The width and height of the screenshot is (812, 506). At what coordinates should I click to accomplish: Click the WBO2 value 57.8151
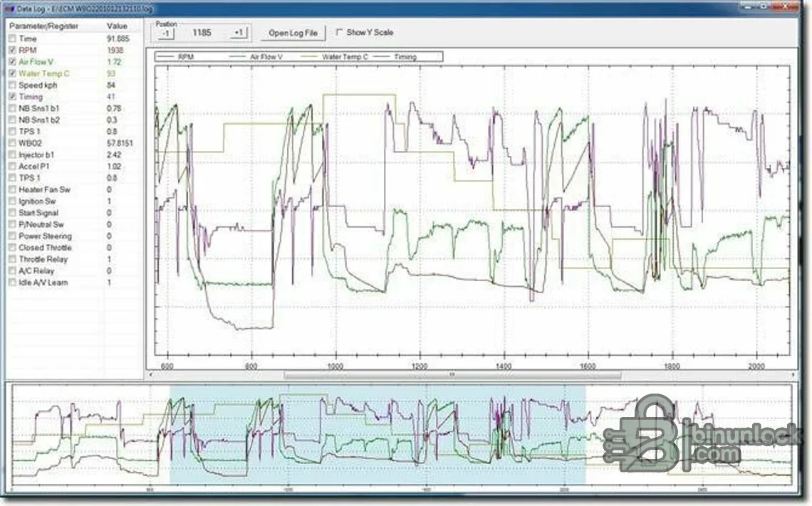click(120, 143)
